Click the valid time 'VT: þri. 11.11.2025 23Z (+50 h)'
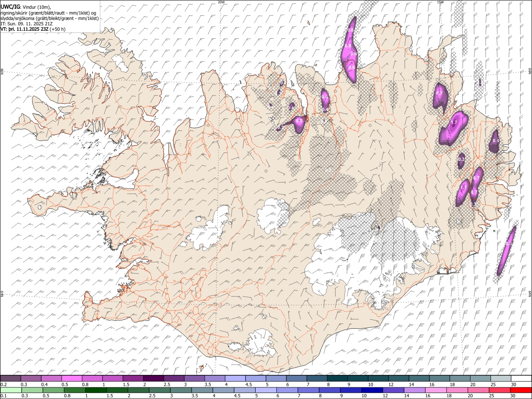 tap(33, 29)
